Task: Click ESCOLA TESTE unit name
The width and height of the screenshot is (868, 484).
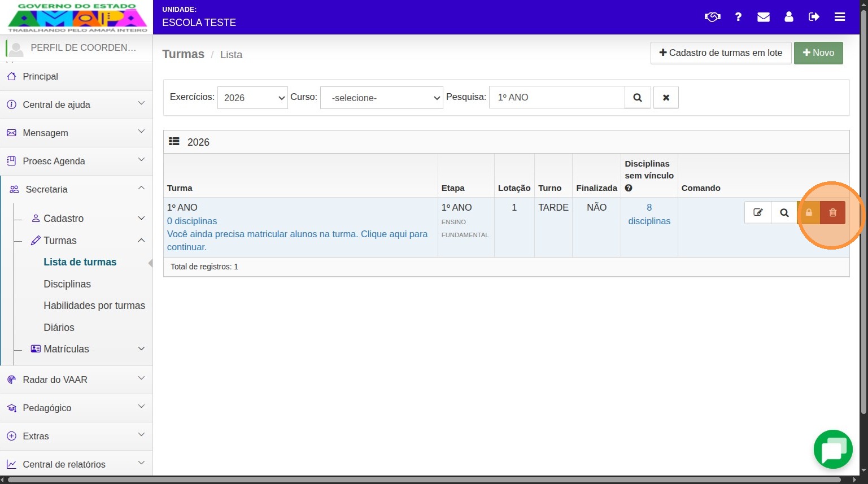Action: pyautogui.click(x=199, y=23)
